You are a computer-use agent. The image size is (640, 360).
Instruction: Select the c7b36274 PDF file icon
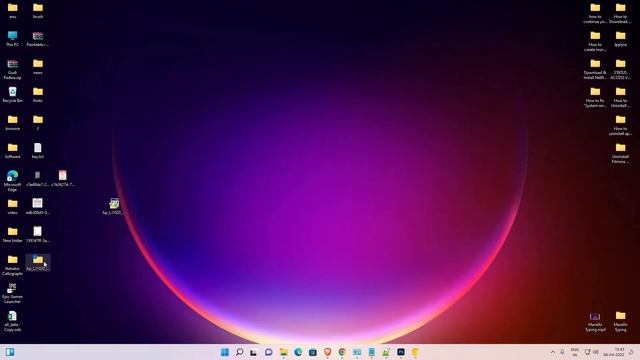(x=62, y=179)
